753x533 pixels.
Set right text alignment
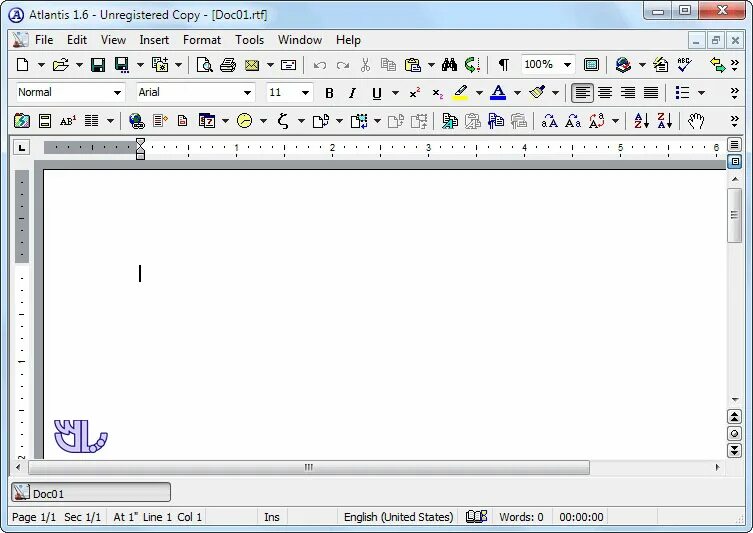pyautogui.click(x=628, y=93)
